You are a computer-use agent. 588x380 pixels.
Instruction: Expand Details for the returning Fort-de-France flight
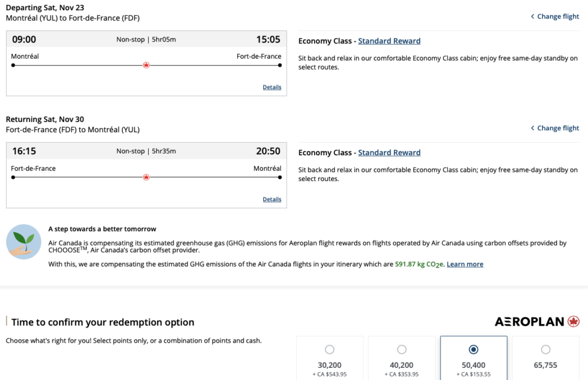point(272,199)
